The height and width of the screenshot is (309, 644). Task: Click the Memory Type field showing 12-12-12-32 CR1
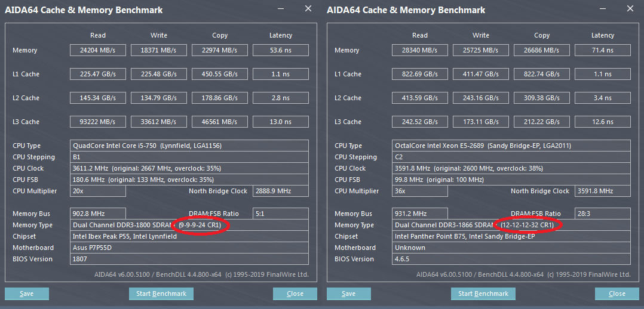click(511, 225)
